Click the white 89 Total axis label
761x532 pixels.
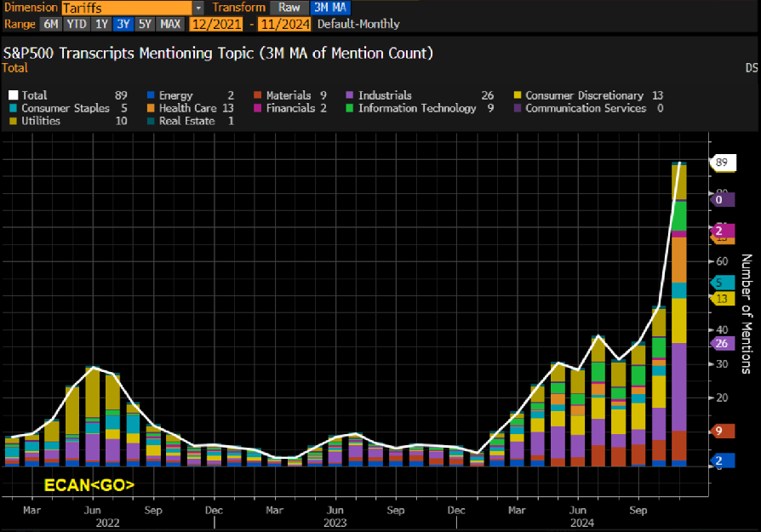(723, 163)
